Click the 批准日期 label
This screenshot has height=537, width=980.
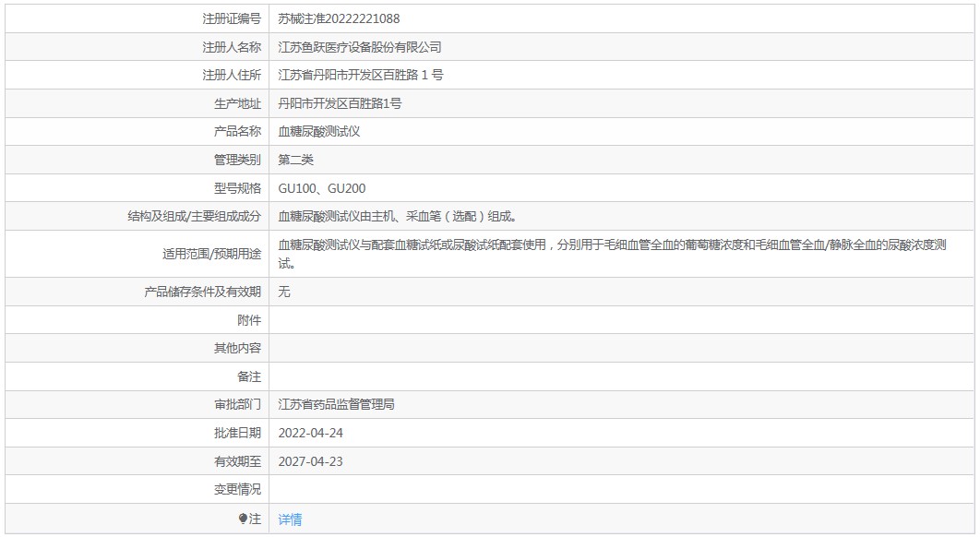237,434
